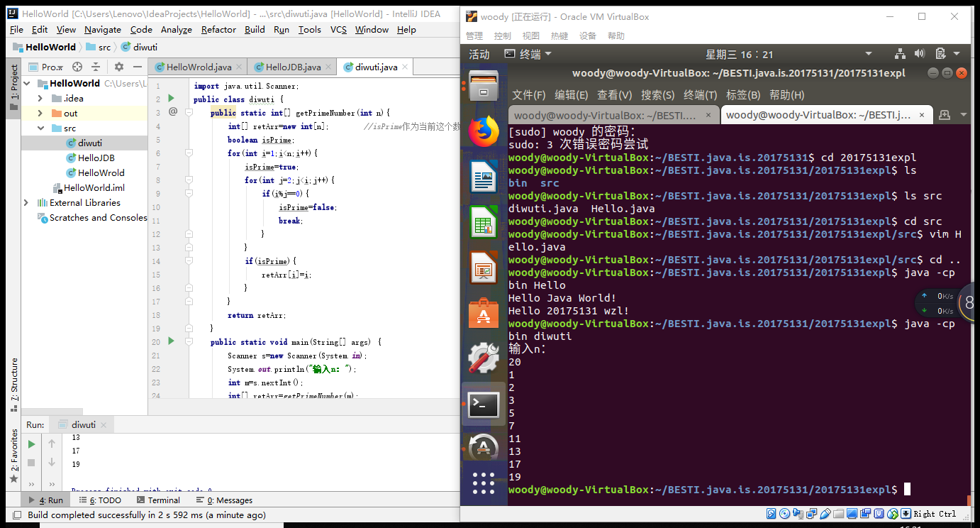Open the 终端 app menu dropdown in top bar
This screenshot has width=980, height=528.
click(x=528, y=54)
